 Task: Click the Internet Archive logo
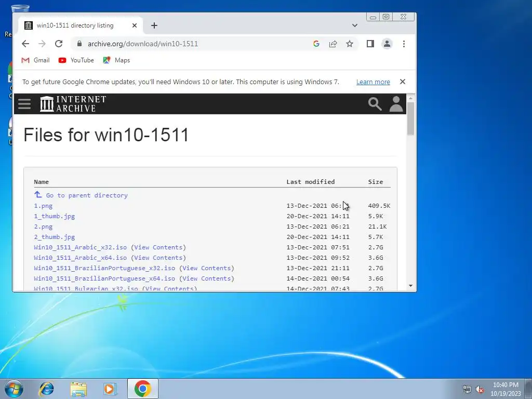click(x=73, y=104)
